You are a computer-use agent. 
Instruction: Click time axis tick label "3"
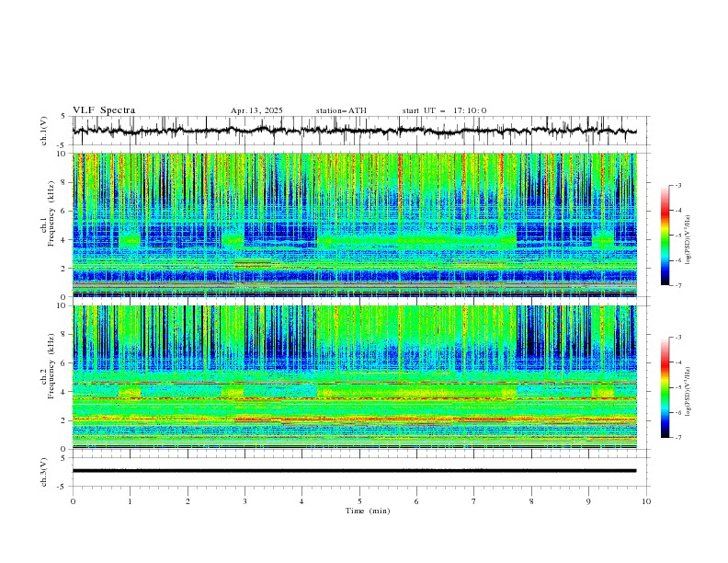(245, 501)
